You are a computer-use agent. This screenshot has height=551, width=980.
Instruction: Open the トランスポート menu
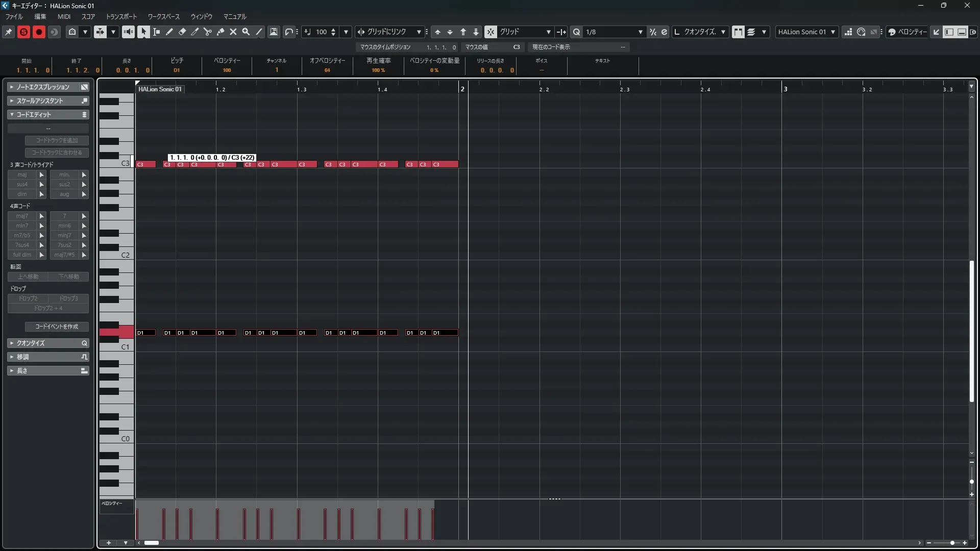coord(121,16)
